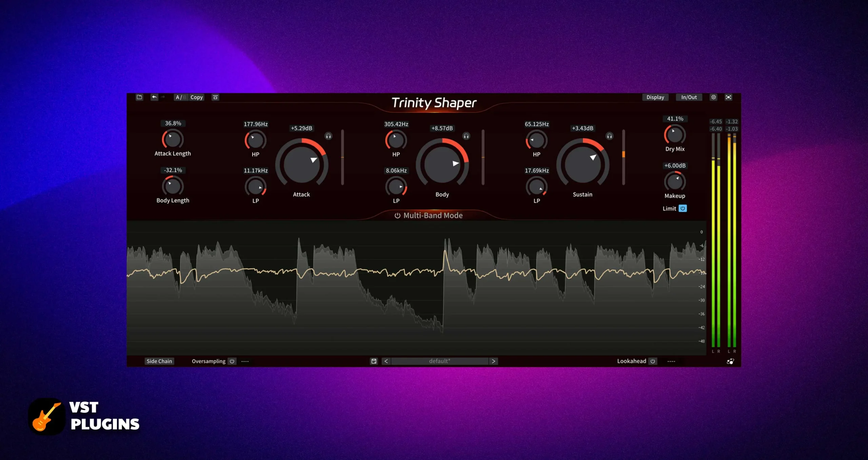This screenshot has height=460, width=868.
Task: Click the -1.32 output peak readout
Action: pos(731,121)
